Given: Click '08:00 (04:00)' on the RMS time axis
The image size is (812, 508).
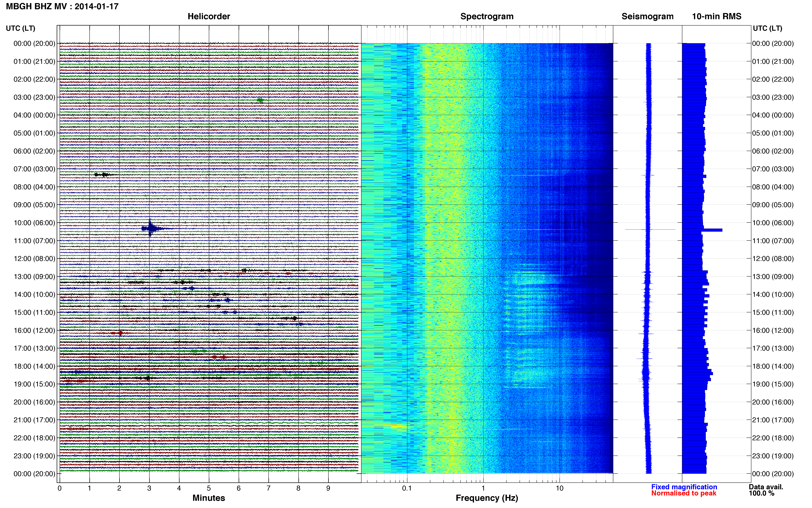Looking at the screenshot, I should 773,187.
